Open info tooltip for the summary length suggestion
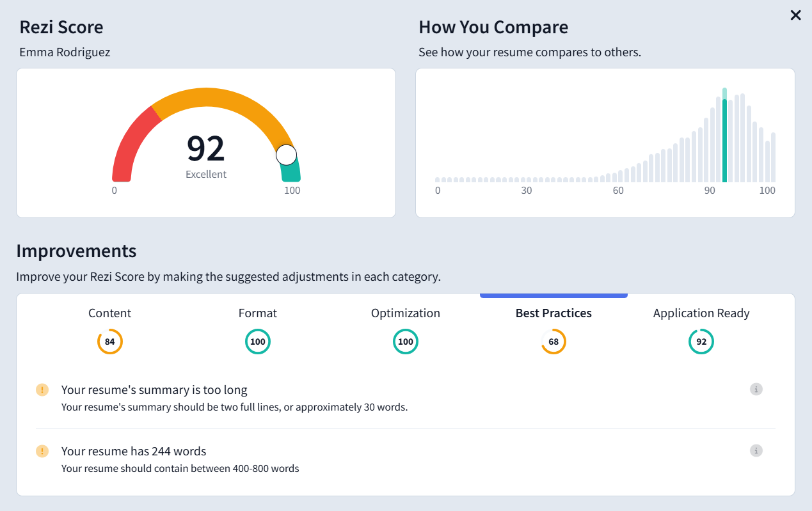Viewport: 812px width, 511px height. coord(756,389)
